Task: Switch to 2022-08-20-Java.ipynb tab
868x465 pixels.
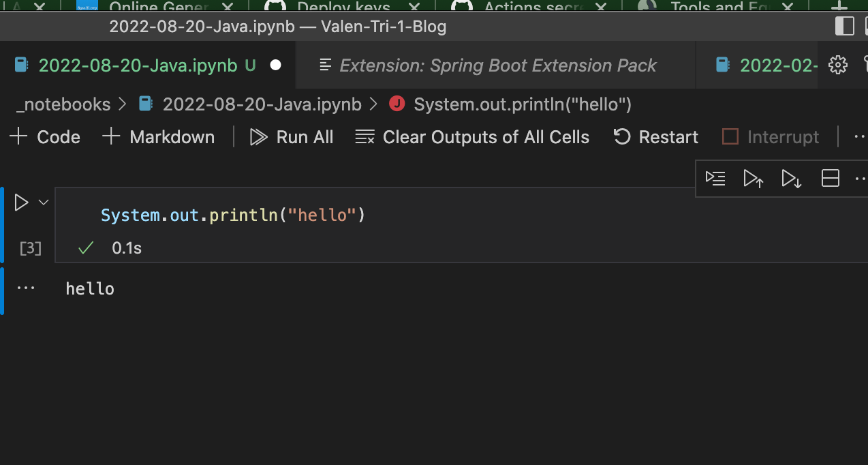Action: click(x=147, y=65)
